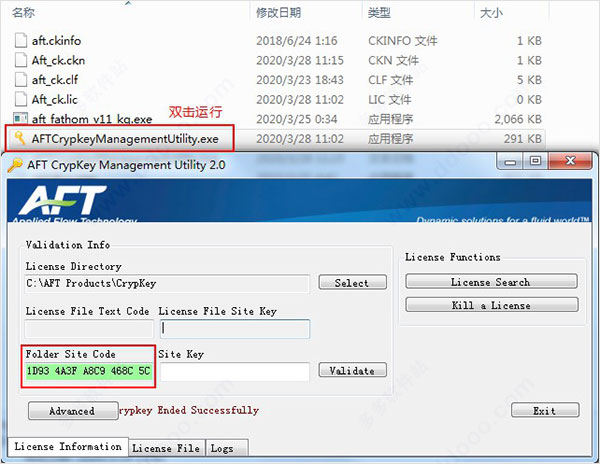Select the aft.ckinfo file name
Image resolution: width=600 pixels, height=464 pixels.
coord(56,41)
